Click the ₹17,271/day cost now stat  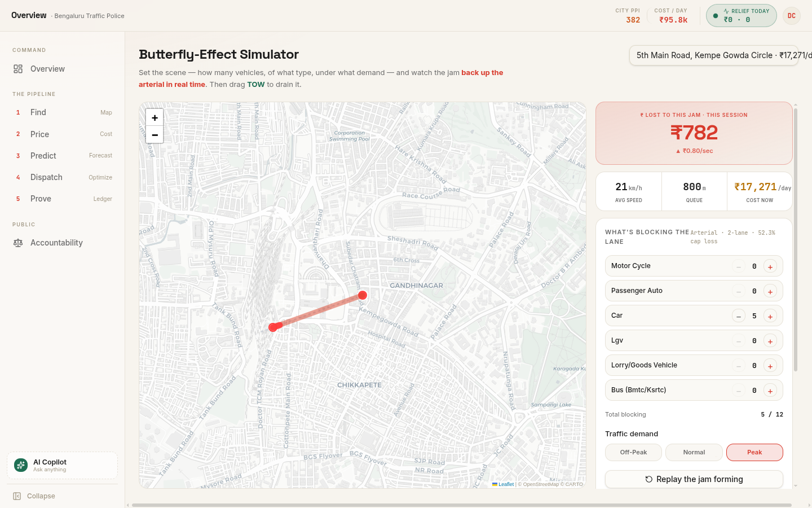[760, 191]
